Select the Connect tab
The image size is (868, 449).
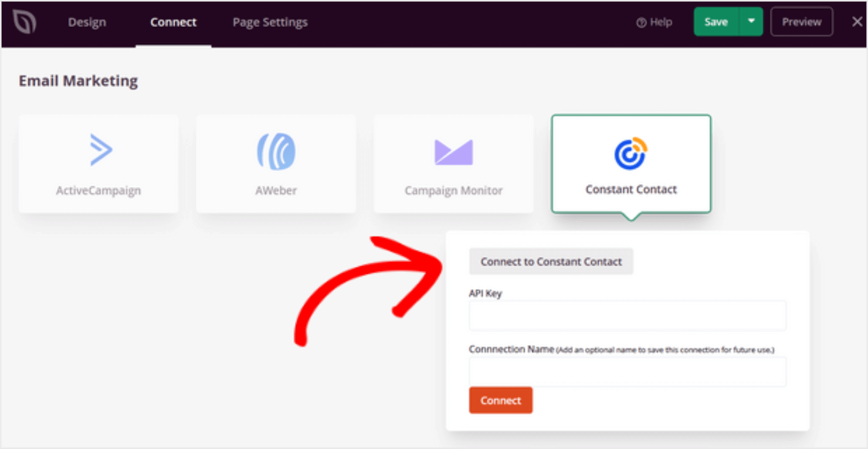pyautogui.click(x=173, y=22)
